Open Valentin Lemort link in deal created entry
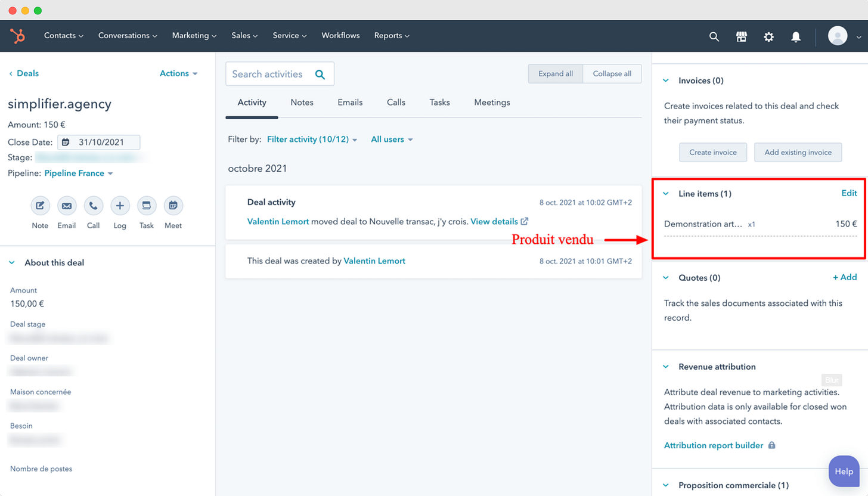 pos(374,261)
